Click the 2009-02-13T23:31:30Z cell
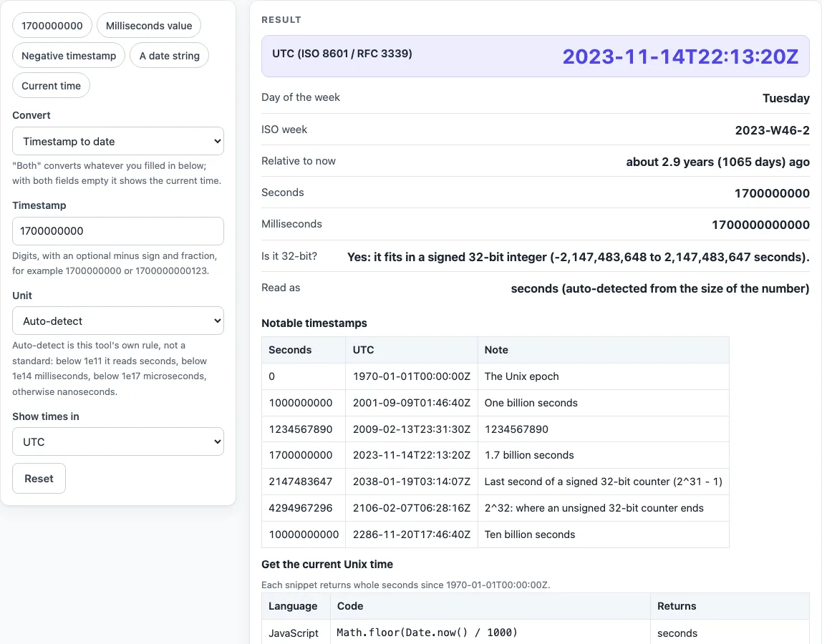Viewport: 822px width, 644px height. pos(412,429)
